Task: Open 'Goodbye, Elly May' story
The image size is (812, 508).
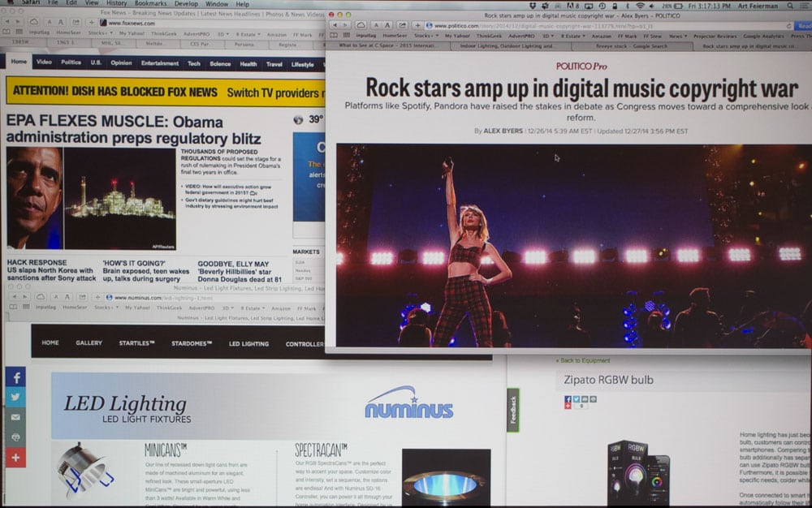Action: pos(240,272)
